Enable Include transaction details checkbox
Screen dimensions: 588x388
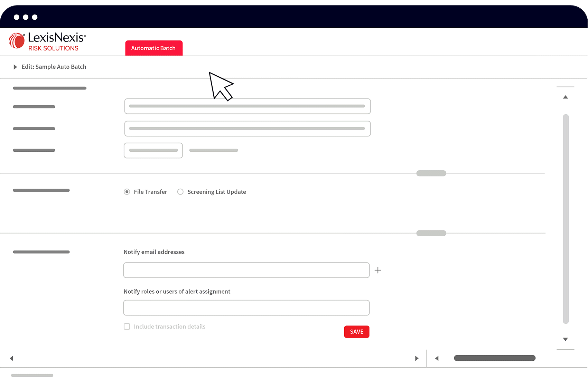(127, 327)
